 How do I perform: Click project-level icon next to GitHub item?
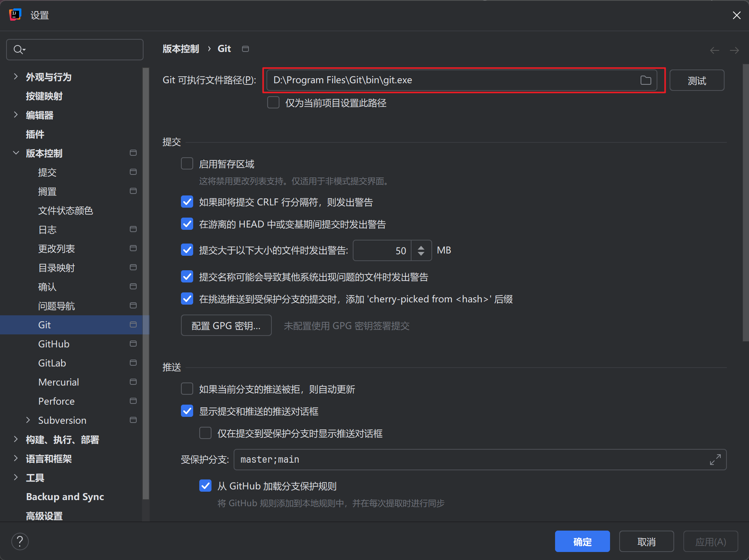coord(133,344)
